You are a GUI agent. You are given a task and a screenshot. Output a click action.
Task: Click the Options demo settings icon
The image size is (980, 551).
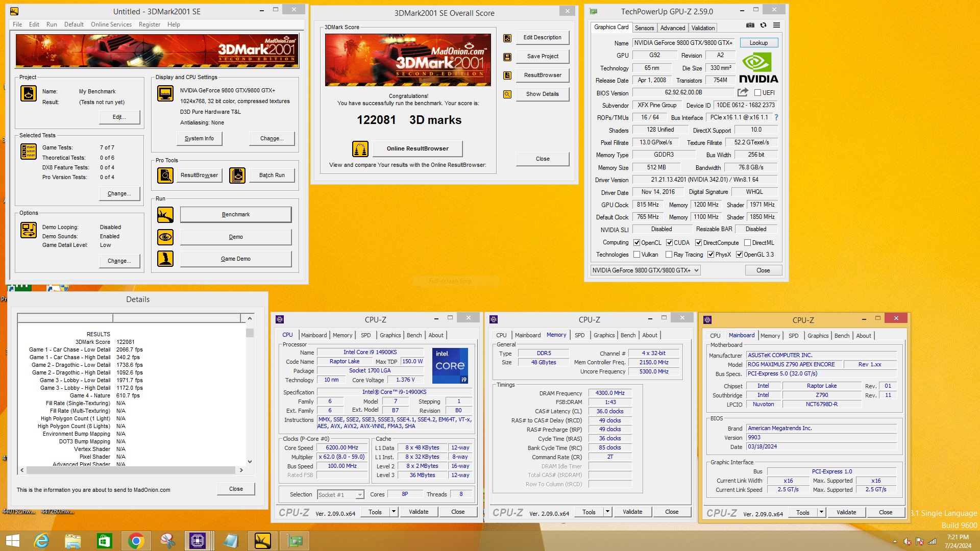coord(29,231)
